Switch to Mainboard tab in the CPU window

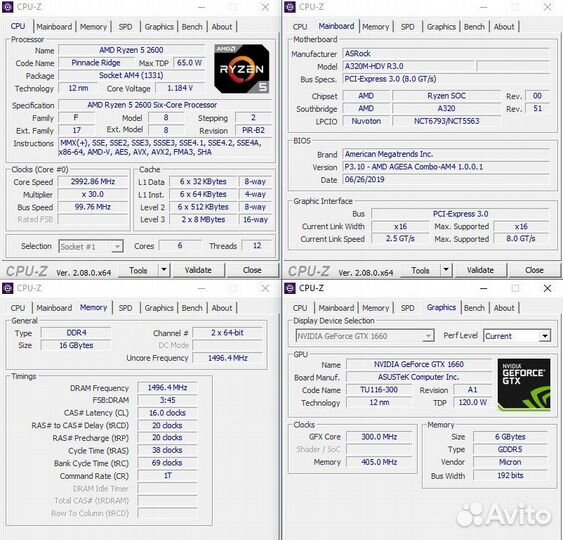[x=54, y=27]
